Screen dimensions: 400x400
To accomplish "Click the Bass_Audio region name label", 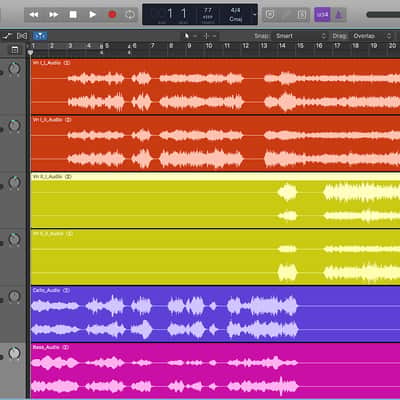I will coord(46,347).
